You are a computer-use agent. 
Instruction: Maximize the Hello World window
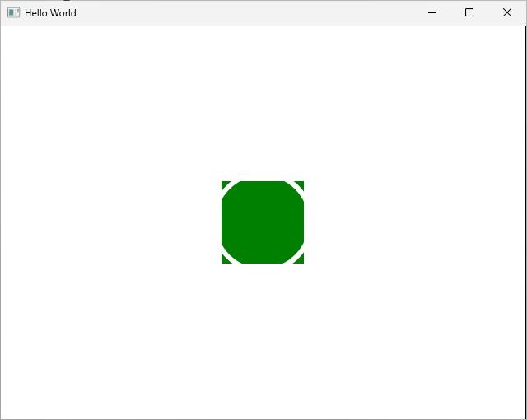coord(469,12)
